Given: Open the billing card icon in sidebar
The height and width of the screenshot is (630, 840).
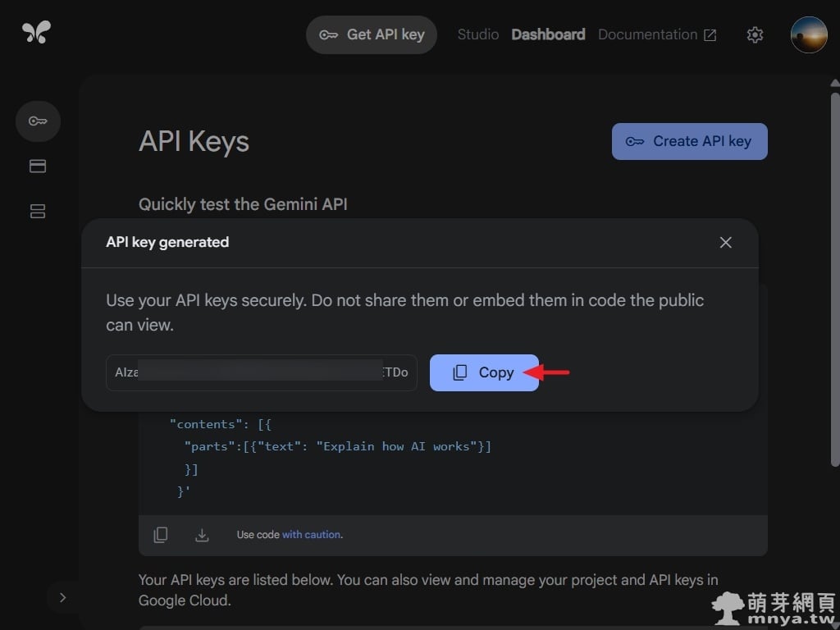Looking at the screenshot, I should pyautogui.click(x=38, y=166).
